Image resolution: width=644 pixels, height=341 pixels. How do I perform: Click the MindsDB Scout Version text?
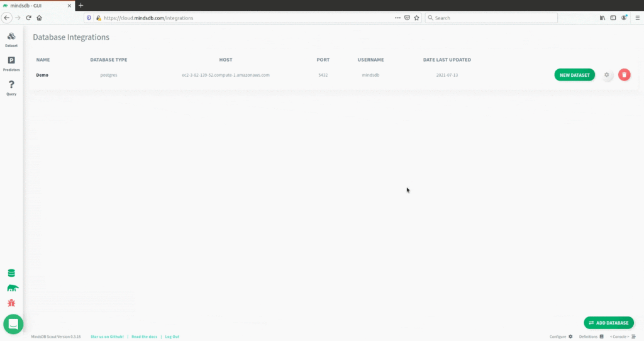(x=56, y=337)
